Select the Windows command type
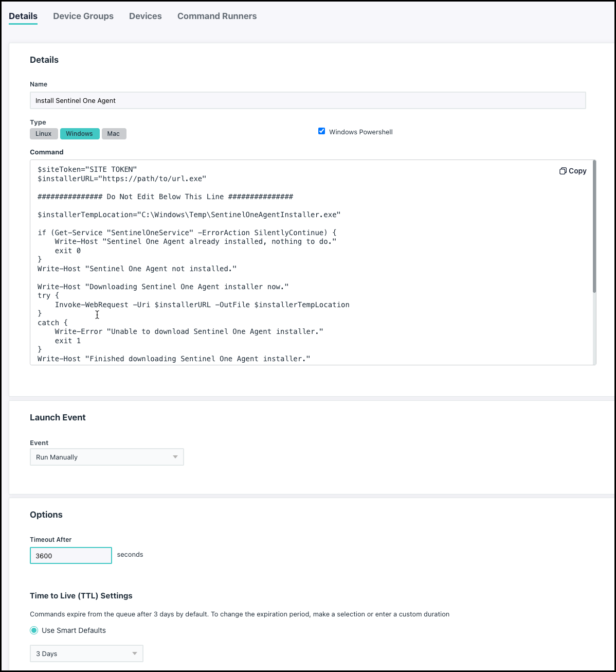 pos(79,134)
